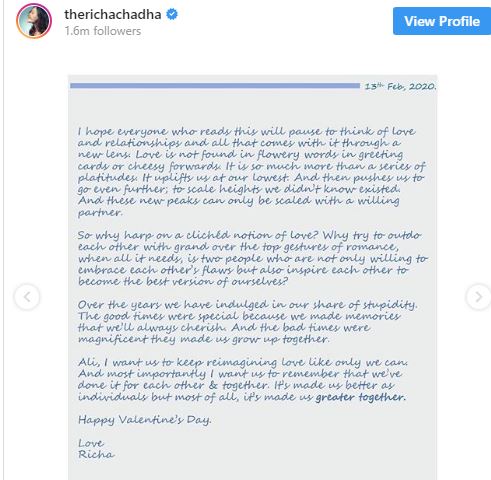491x480 pixels.
Task: Click the blue verified badge icon
Action: tap(172, 14)
